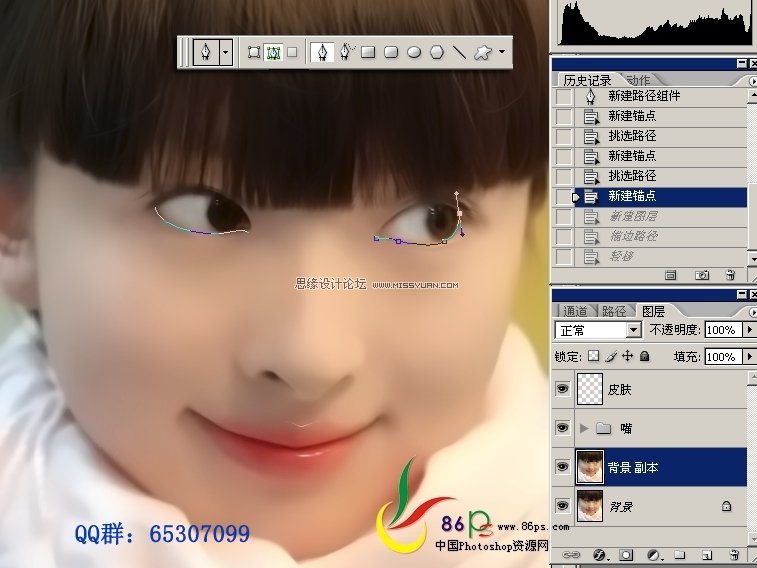The height and width of the screenshot is (568, 757).
Task: Create a new layer group
Action: coord(680,554)
